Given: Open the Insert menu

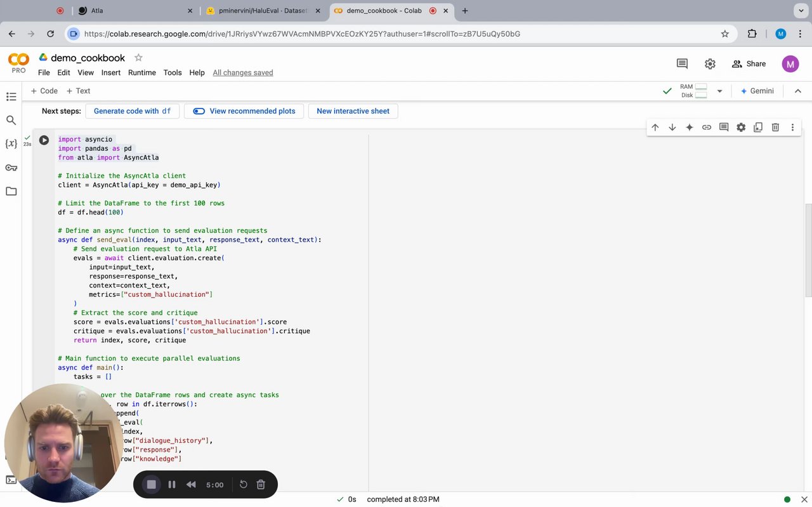Looking at the screenshot, I should point(111,73).
